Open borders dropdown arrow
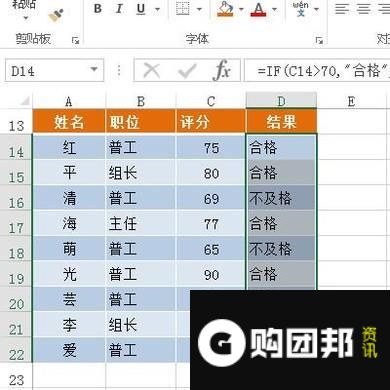 pos(199,9)
